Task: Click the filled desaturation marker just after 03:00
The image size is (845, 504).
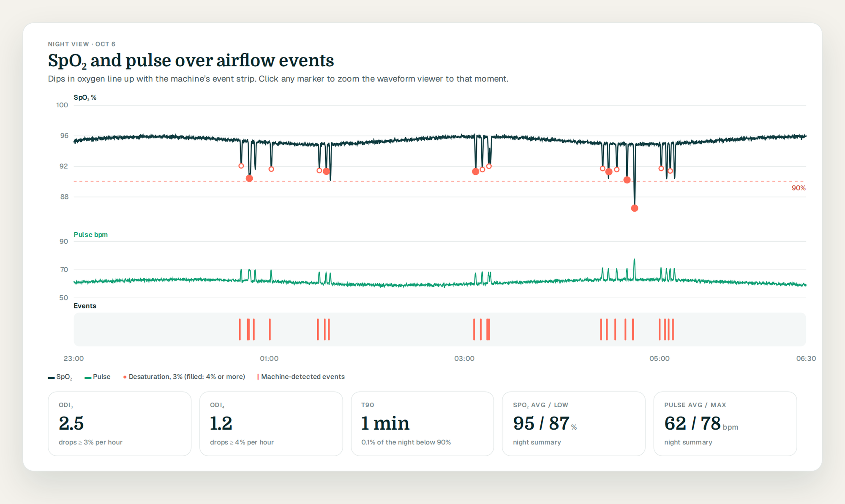Action: [476, 171]
